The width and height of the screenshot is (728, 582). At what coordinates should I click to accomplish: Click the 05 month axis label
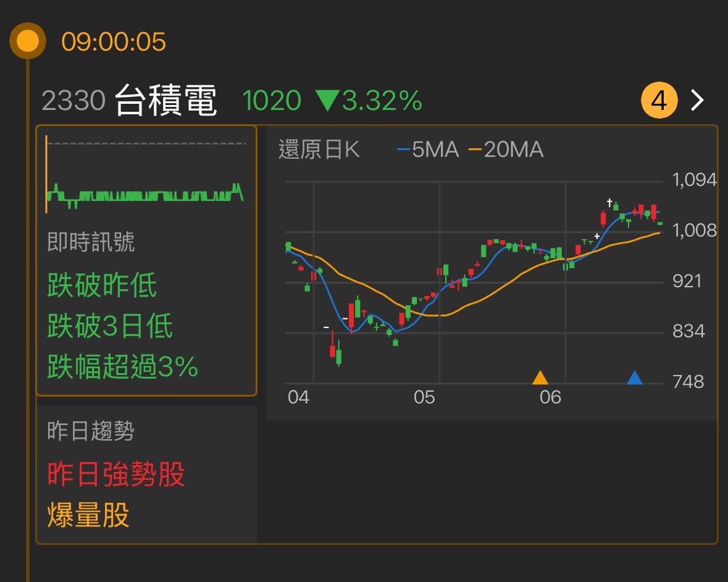click(x=424, y=397)
